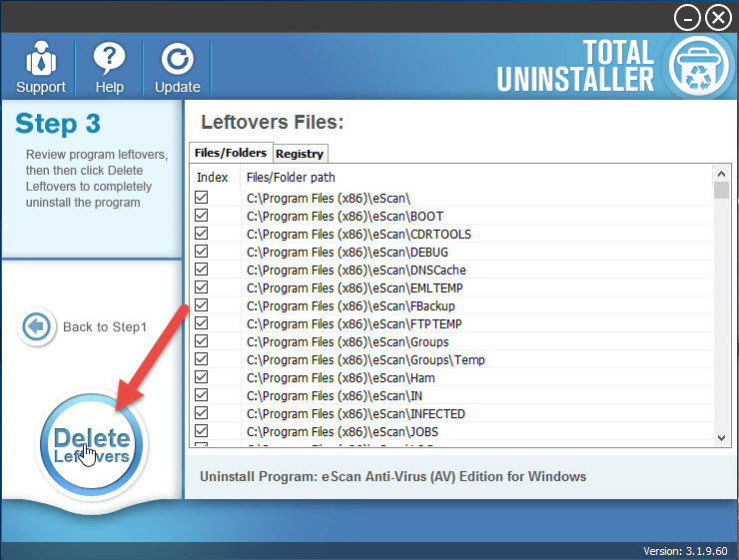Uncheck the eScan\FBackup checkbox
Screen dimensions: 739x560
click(x=202, y=305)
